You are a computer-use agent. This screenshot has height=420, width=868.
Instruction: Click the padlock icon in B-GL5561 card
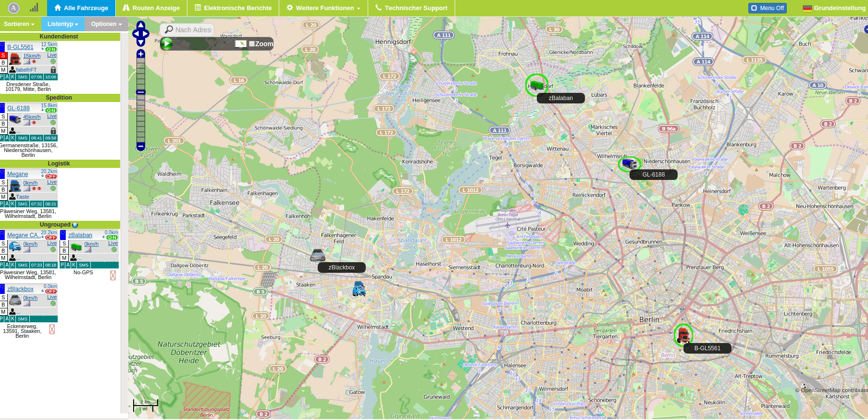point(53,70)
